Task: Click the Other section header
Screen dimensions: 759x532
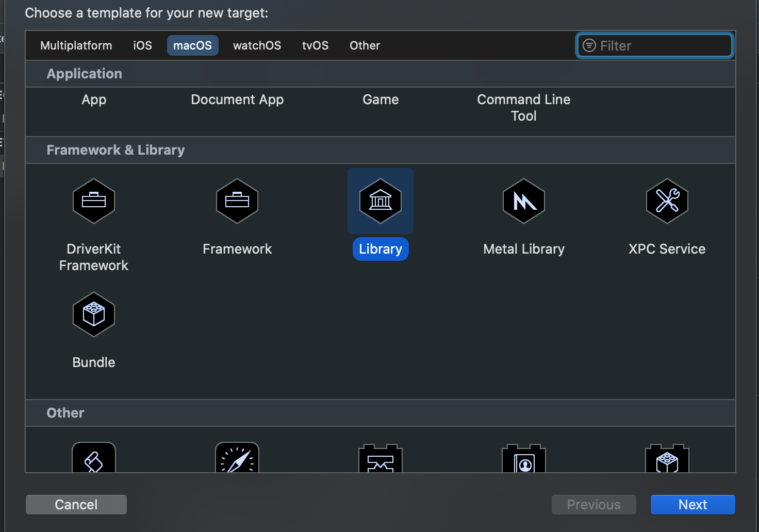Action: 381,413
